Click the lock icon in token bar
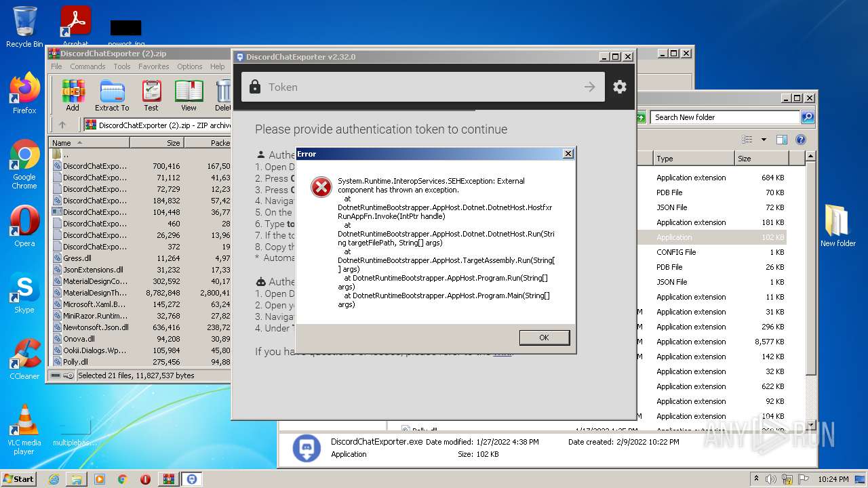This screenshot has width=868, height=488. tap(255, 87)
